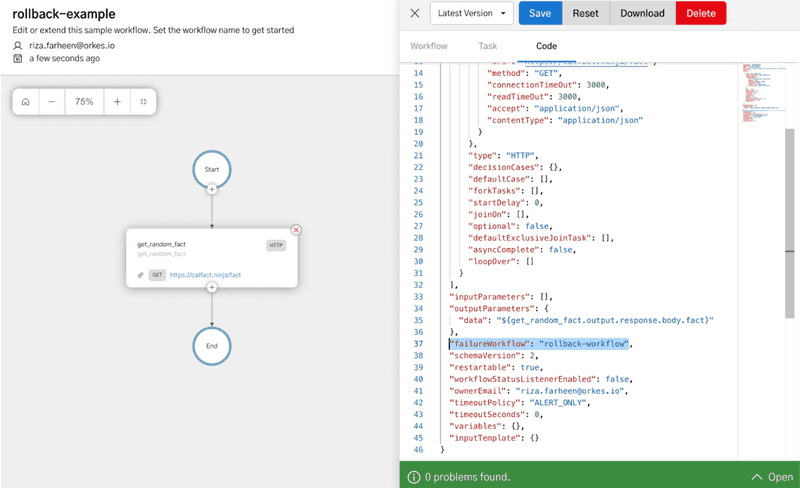The height and width of the screenshot is (488, 800).
Task: Delete the workflow with the red button
Action: 701,13
